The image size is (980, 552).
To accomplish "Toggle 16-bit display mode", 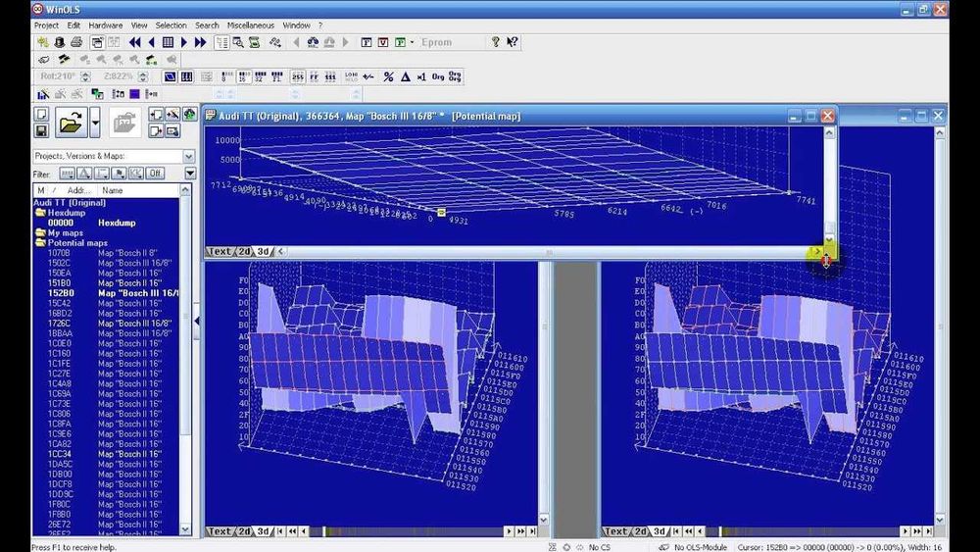I will point(244,76).
